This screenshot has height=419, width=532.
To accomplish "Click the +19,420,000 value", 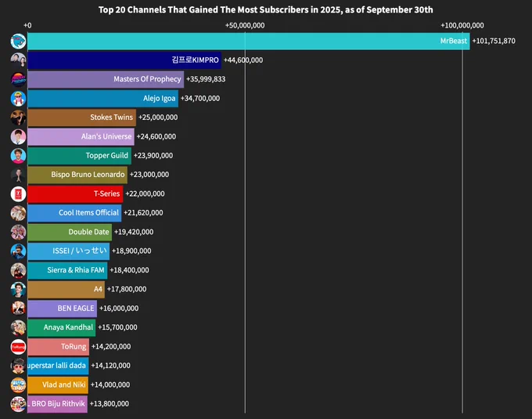I will 134,232.
